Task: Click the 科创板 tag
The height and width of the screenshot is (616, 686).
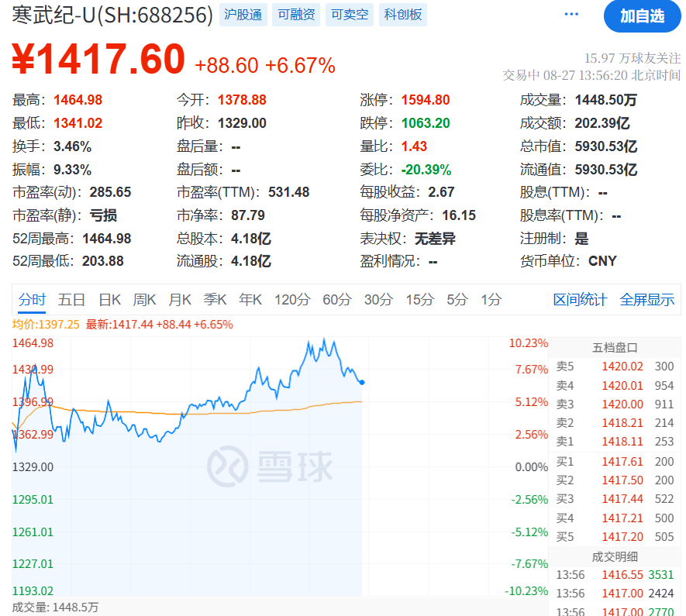Action: [x=403, y=15]
